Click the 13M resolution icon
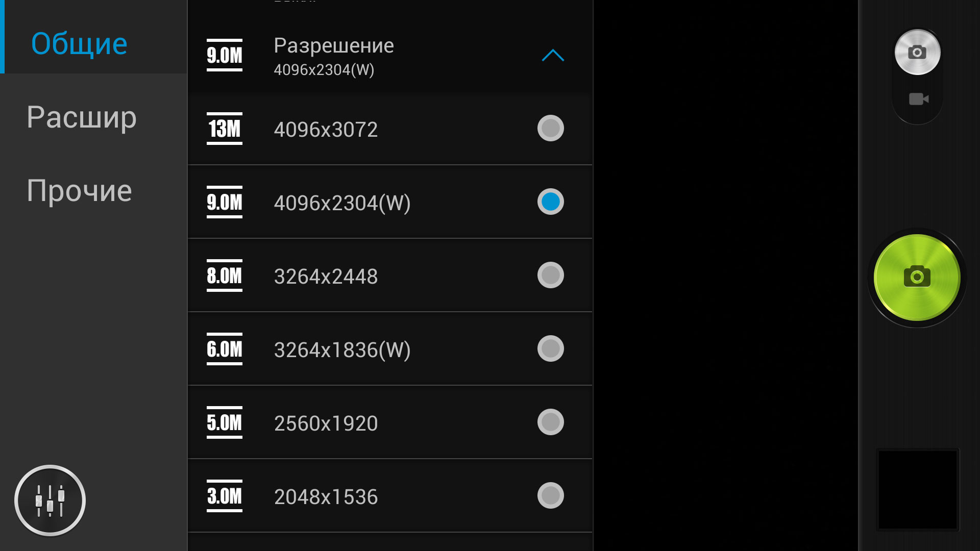 225,129
